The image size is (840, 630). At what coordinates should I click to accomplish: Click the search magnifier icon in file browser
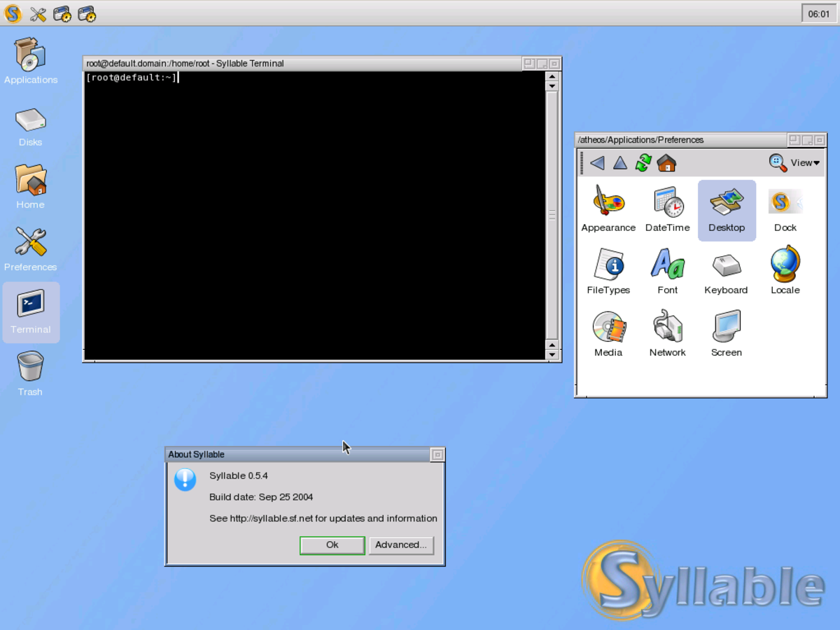[x=778, y=162]
